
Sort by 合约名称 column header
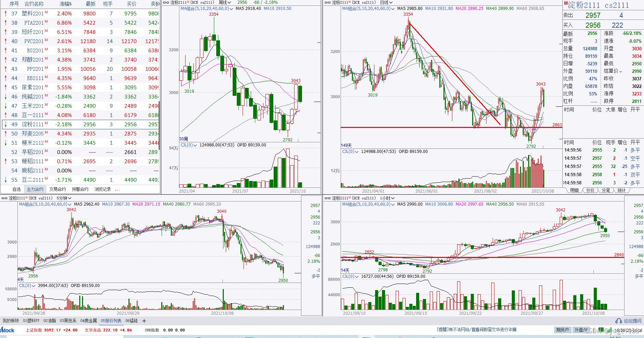(x=34, y=4)
